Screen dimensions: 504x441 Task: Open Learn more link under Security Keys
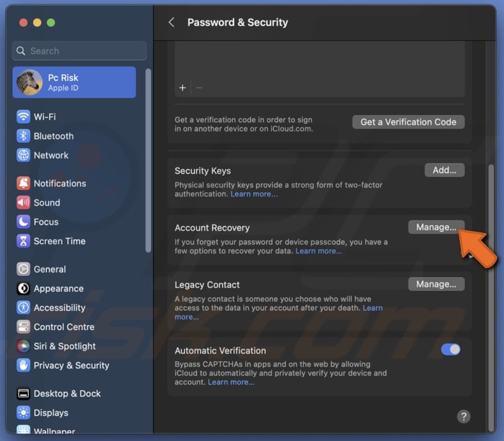[254, 194]
